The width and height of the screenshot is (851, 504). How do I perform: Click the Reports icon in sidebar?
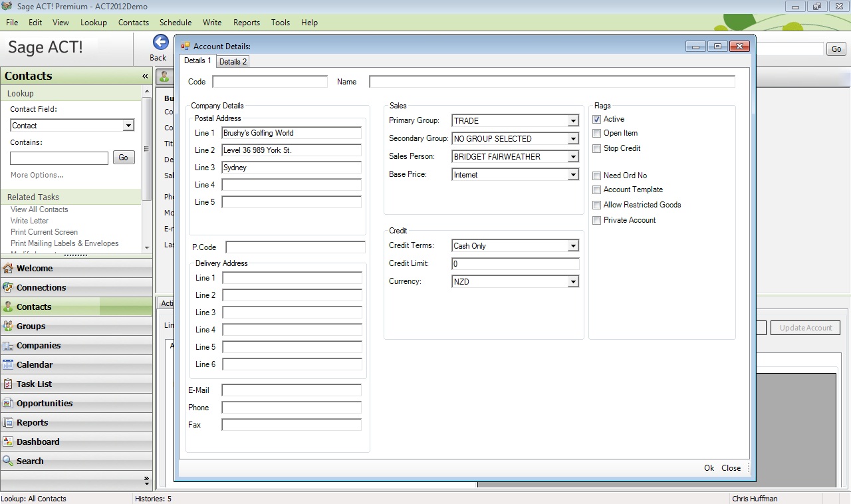click(8, 423)
